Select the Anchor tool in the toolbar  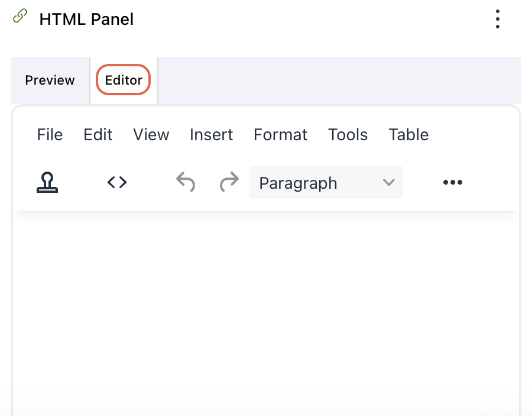[x=47, y=182]
